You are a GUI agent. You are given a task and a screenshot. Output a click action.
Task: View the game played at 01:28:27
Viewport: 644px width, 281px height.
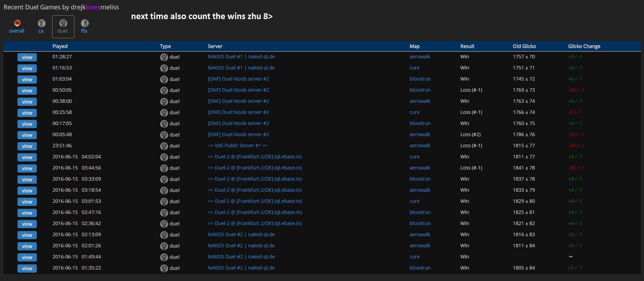tap(27, 57)
